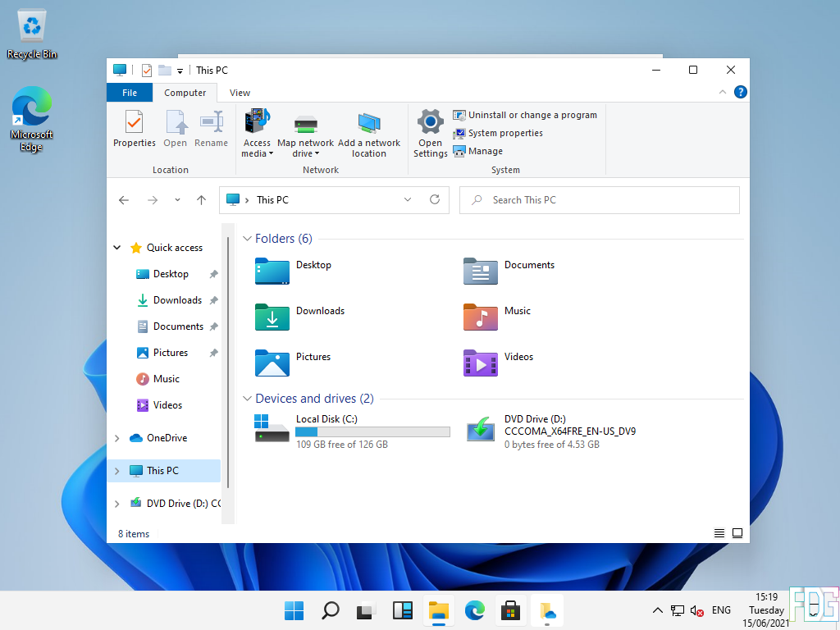This screenshot has height=630, width=840.
Task: Open the Widgets taskbar button
Action: pyautogui.click(x=402, y=610)
